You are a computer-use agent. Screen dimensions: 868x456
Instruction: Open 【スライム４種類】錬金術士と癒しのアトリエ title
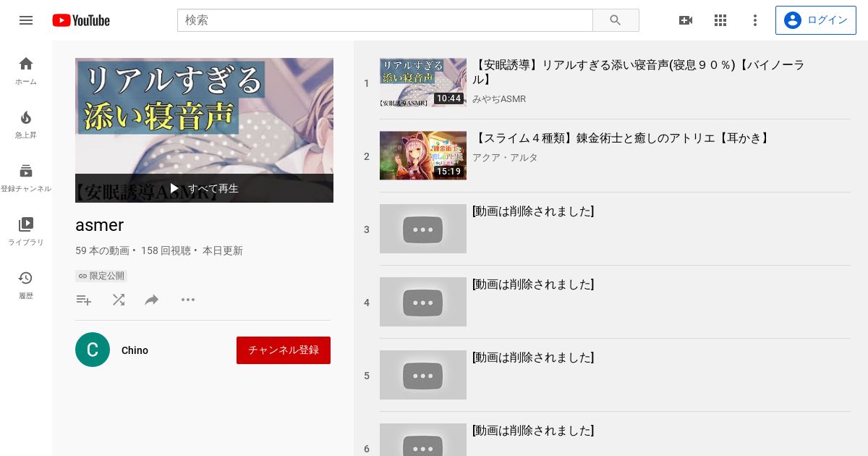pyautogui.click(x=622, y=138)
